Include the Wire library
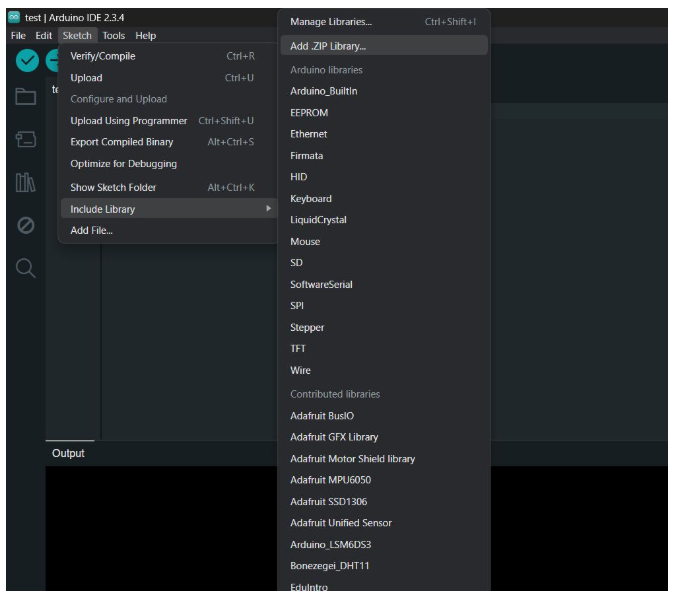The image size is (682, 595). coord(384,371)
